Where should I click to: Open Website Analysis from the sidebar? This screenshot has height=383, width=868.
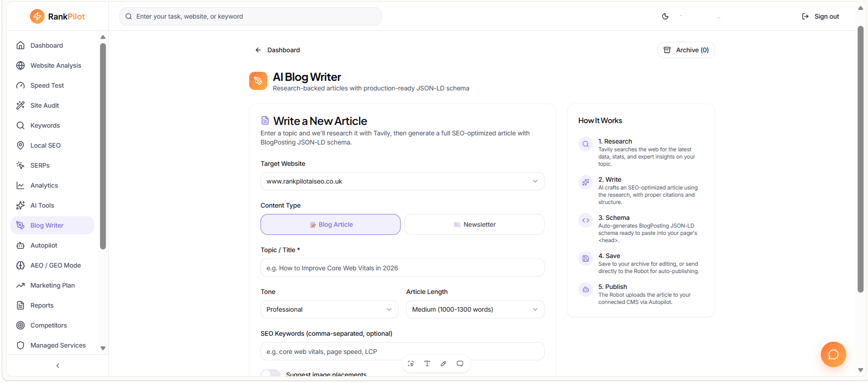(52, 65)
